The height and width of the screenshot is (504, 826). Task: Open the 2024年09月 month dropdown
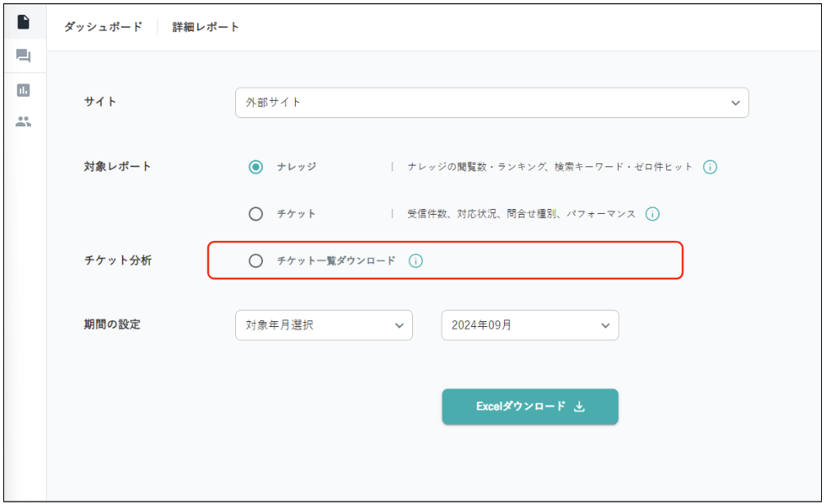pos(530,325)
